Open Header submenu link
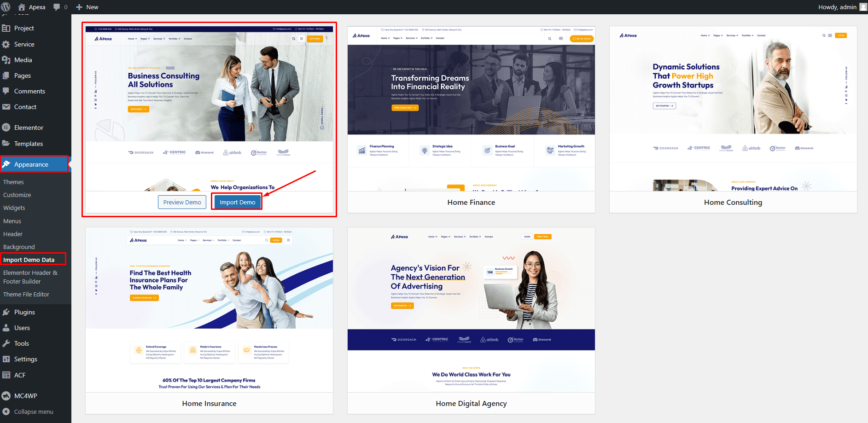Screen dimensions: 868x423 (13, 234)
